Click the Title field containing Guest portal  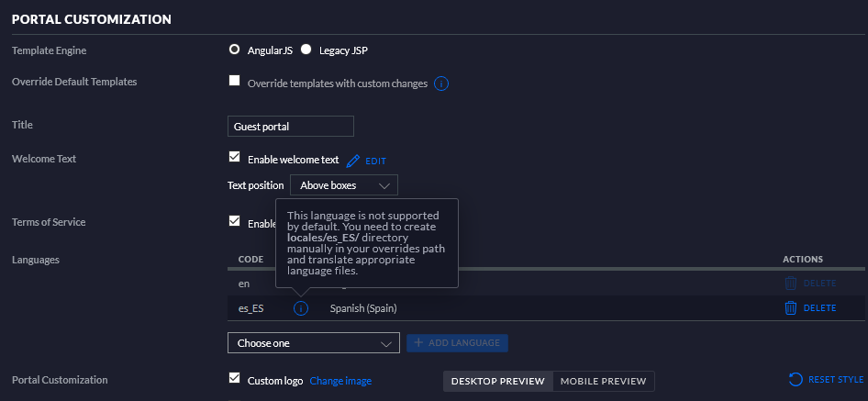290,127
